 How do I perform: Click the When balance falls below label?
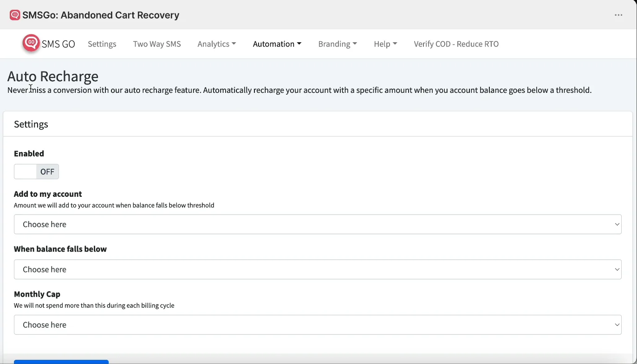coord(60,249)
